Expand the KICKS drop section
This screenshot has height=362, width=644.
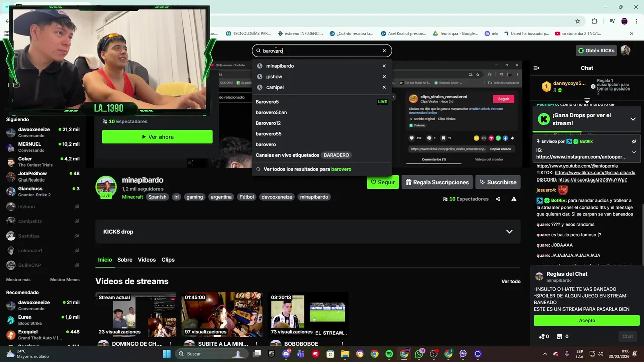[x=509, y=232]
